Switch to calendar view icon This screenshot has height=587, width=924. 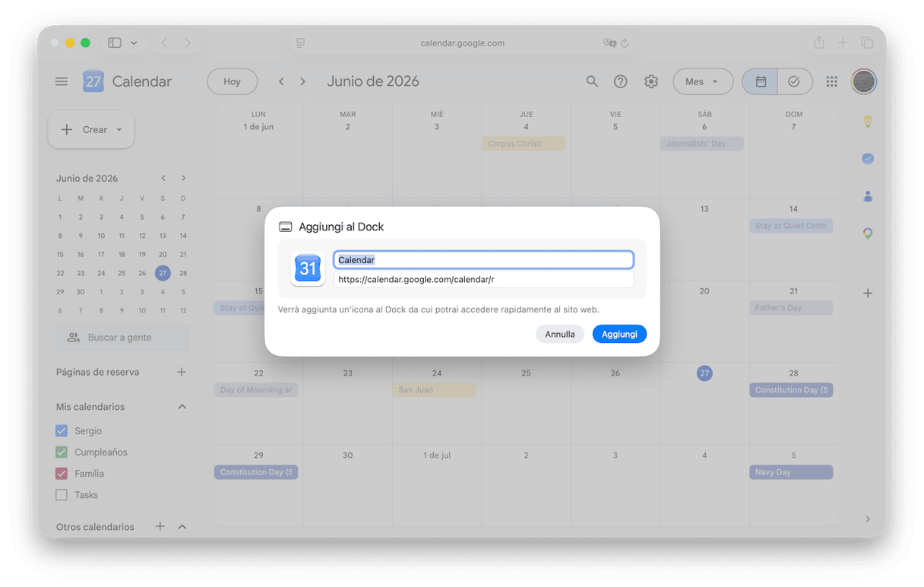[x=761, y=81]
